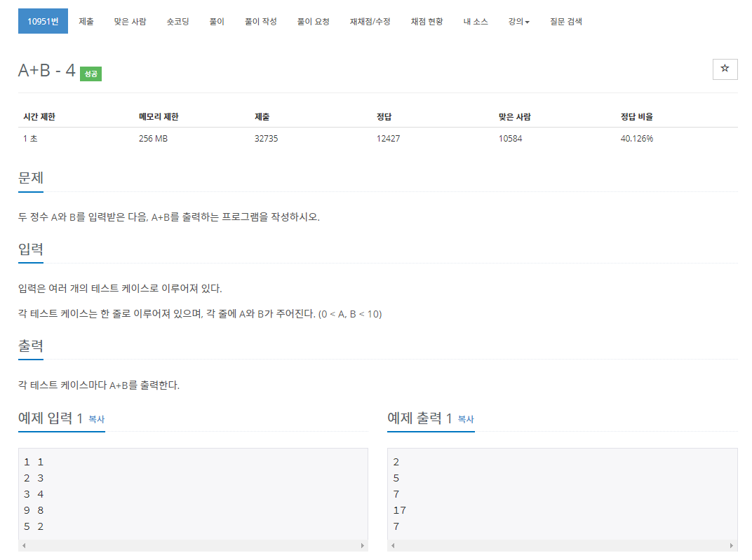Click the 1 초 time limit value
The image size is (752, 560).
point(30,139)
